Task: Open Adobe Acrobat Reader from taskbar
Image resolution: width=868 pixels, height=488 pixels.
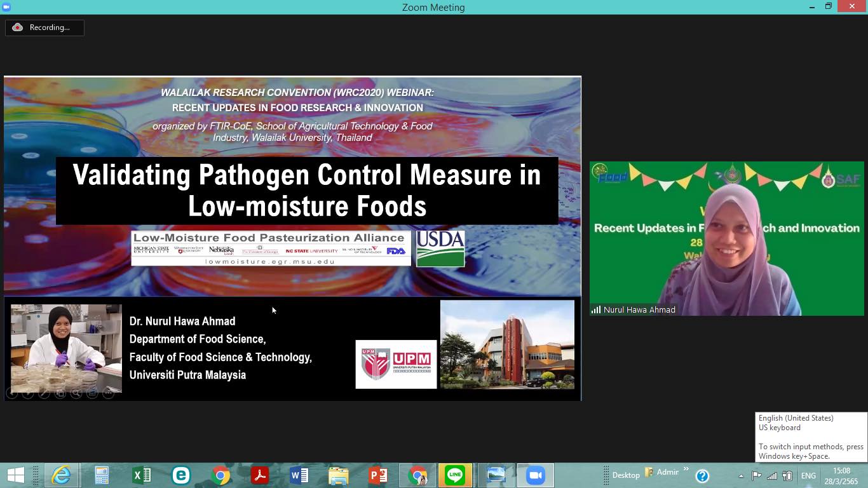Action: [260, 475]
